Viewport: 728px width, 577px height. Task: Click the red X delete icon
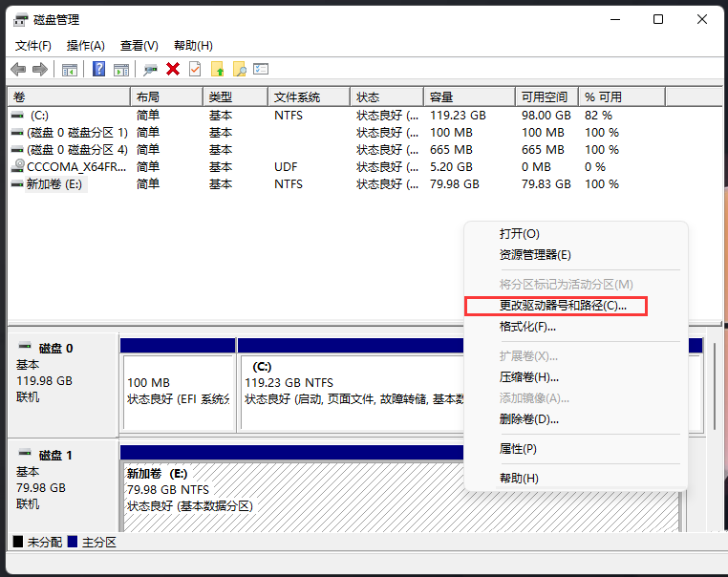point(173,69)
